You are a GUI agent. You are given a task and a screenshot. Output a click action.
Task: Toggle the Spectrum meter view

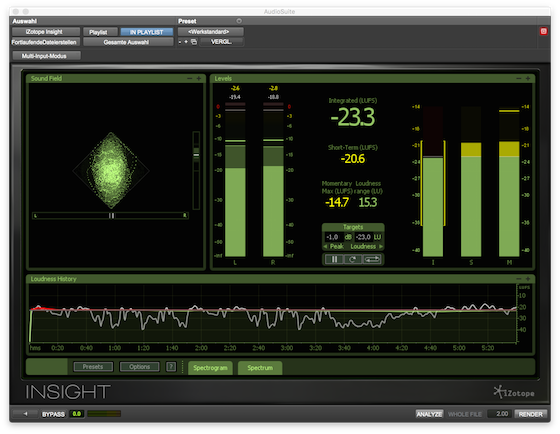(260, 368)
